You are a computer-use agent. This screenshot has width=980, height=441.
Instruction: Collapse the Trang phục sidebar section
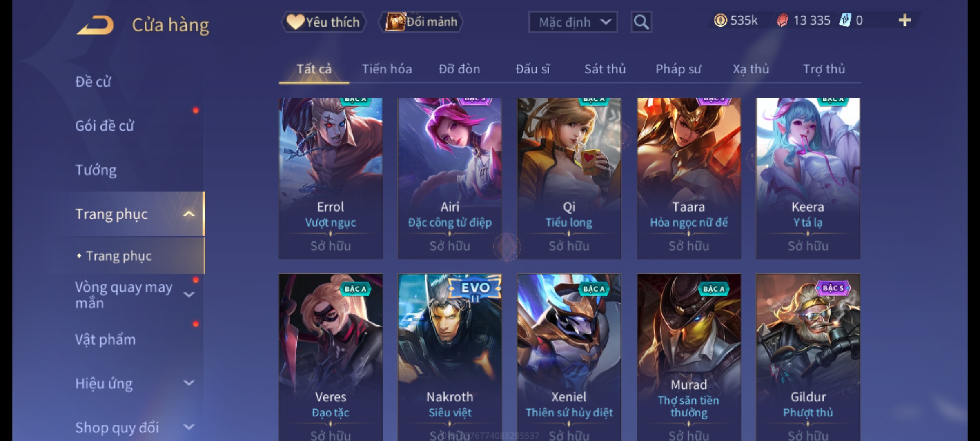[x=189, y=214]
